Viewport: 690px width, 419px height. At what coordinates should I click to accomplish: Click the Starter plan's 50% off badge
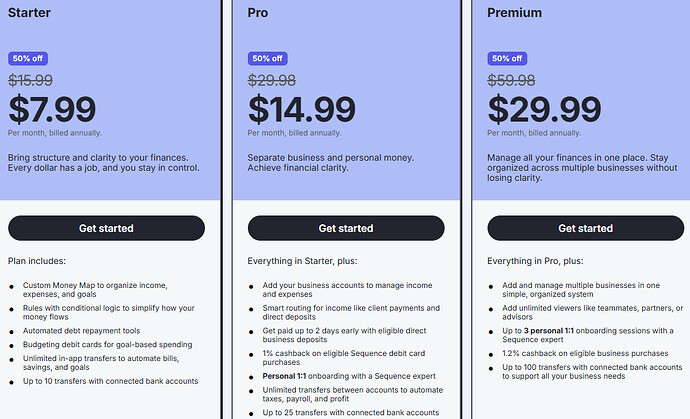click(27, 58)
